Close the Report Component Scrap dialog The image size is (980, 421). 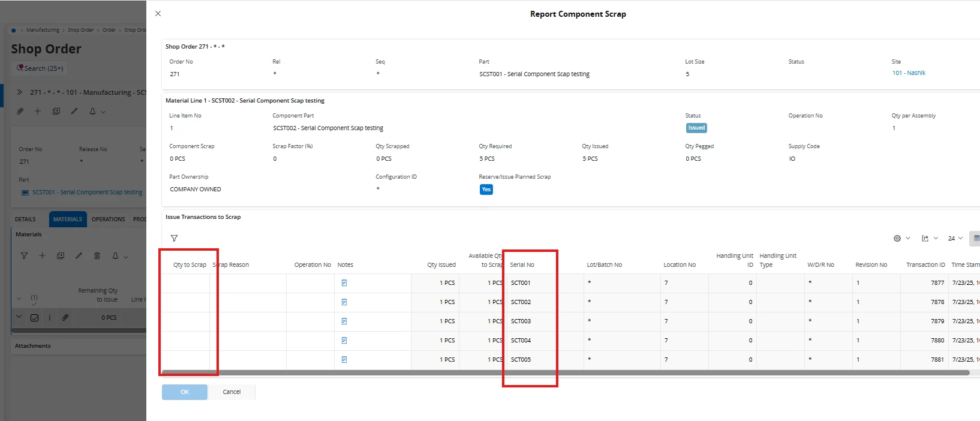click(x=158, y=13)
